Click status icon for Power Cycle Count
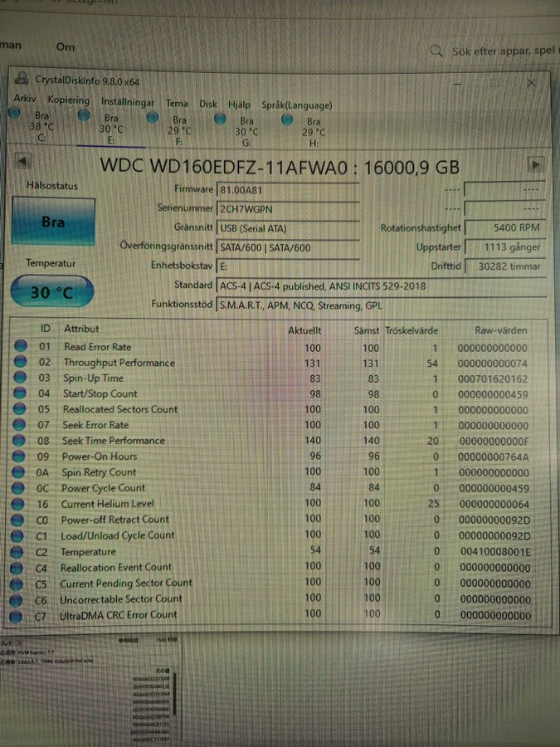The height and width of the screenshot is (747, 560). pyautogui.click(x=17, y=488)
